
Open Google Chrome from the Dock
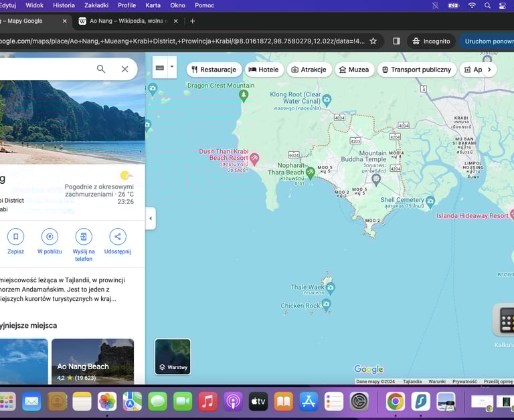click(396, 401)
